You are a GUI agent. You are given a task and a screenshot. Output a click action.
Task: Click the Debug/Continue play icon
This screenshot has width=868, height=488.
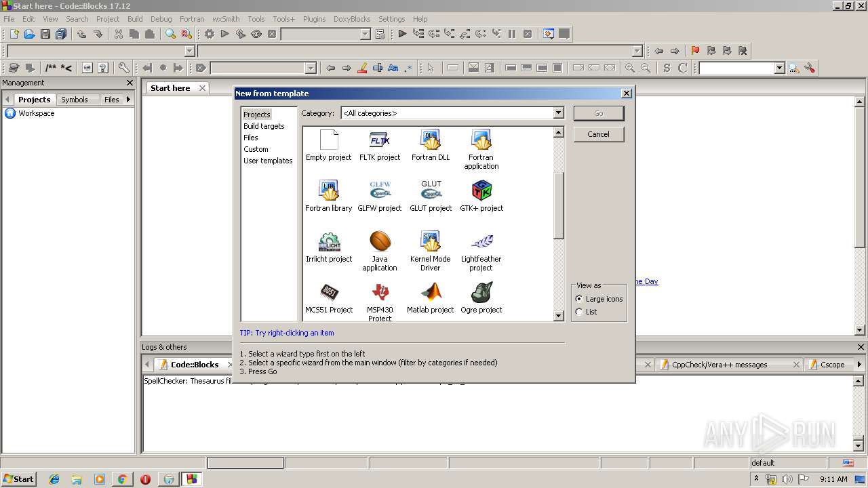(x=402, y=34)
